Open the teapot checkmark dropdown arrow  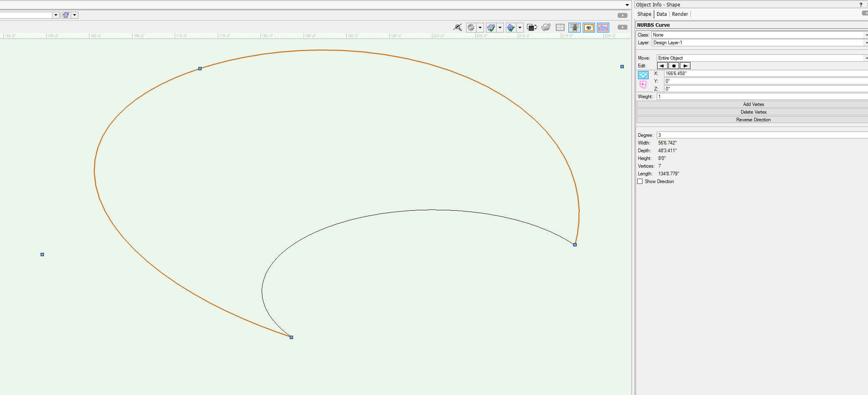point(500,28)
